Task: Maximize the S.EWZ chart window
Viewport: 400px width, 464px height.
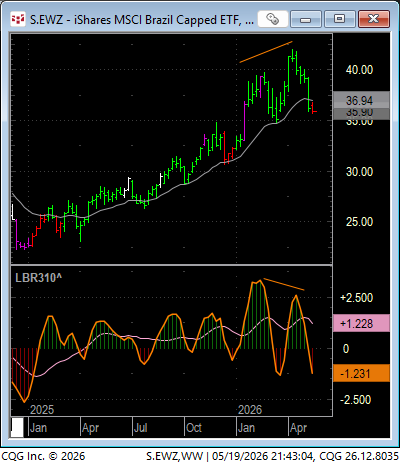Action: tap(339, 19)
